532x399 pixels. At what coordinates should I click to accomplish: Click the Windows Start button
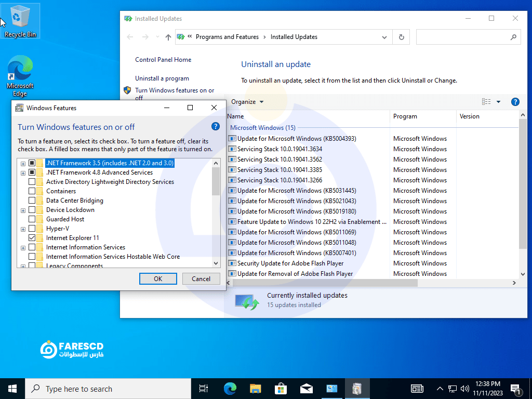12,389
